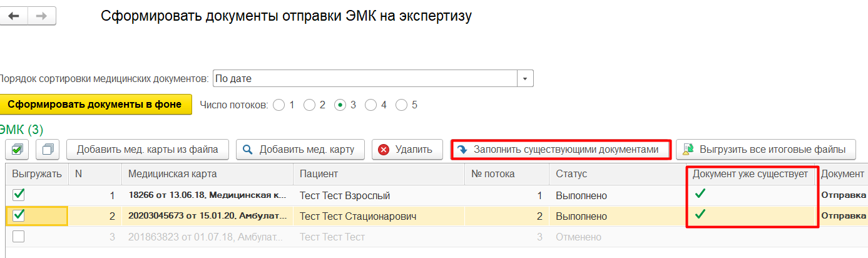The image size is (868, 258).
Task: Click Сформировать документы в фоне button
Action: pos(94,105)
